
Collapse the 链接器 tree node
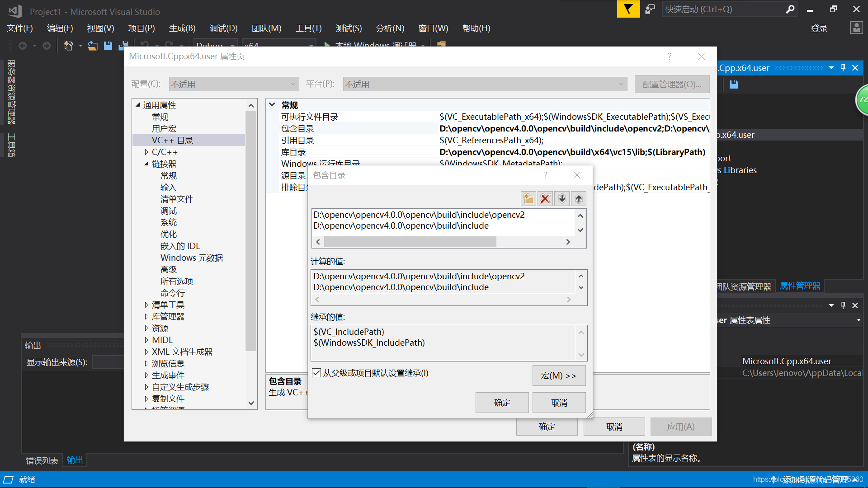[x=146, y=164]
